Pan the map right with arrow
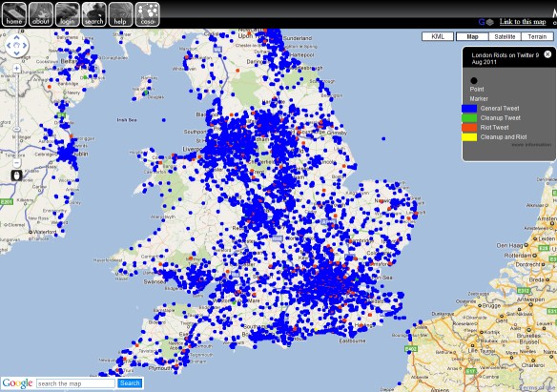 tap(25, 46)
